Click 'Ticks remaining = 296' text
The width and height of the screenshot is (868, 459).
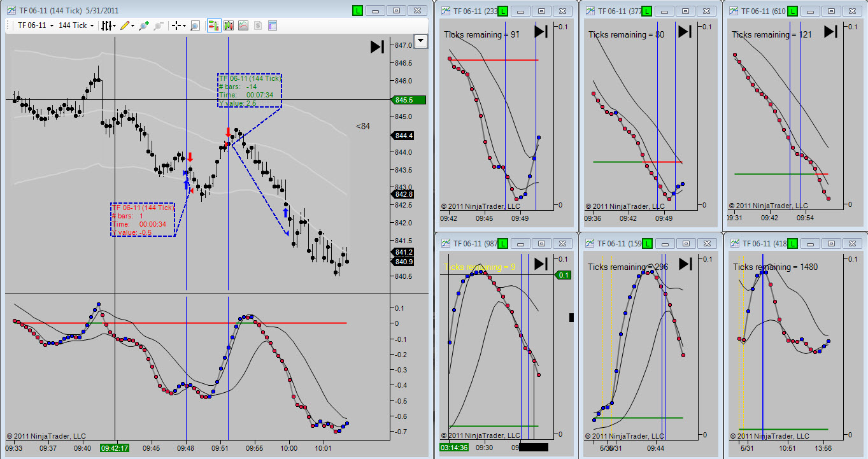tap(628, 267)
